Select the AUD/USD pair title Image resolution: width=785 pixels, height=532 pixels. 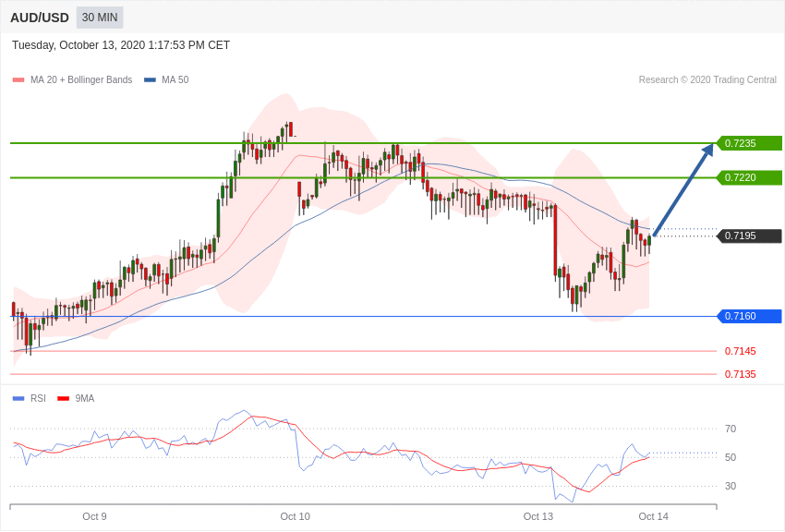click(x=40, y=18)
